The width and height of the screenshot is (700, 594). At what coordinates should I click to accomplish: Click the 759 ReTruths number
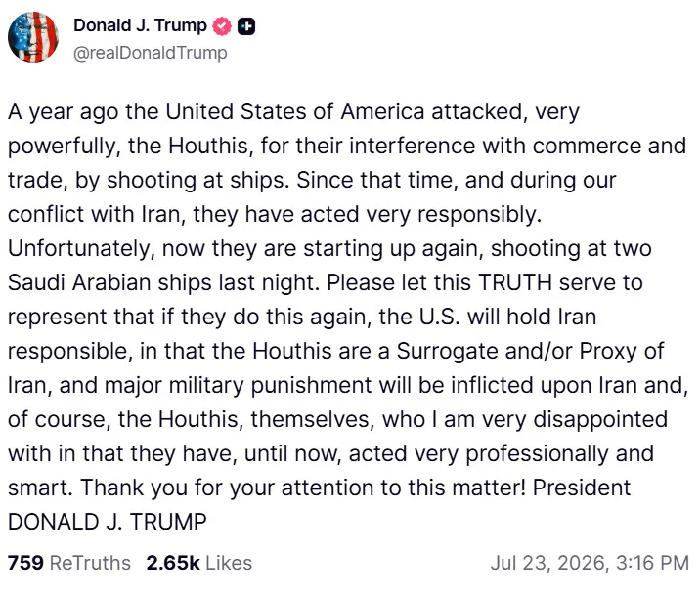tap(25, 563)
